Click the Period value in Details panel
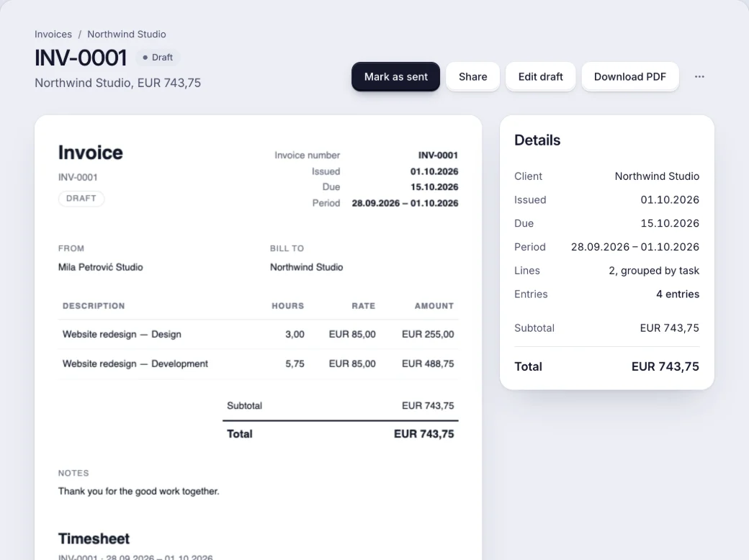 click(x=634, y=247)
